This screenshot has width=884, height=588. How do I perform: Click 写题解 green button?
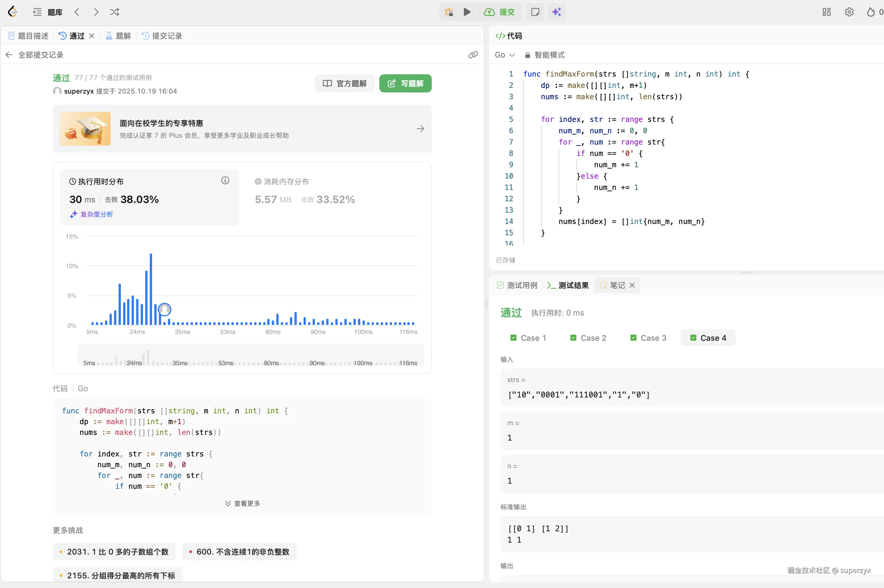click(405, 83)
